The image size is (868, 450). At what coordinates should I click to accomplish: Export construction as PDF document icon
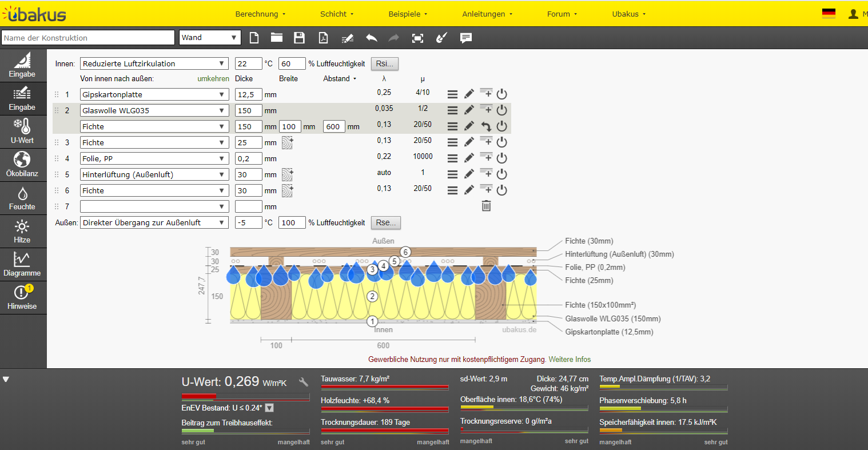[323, 38]
